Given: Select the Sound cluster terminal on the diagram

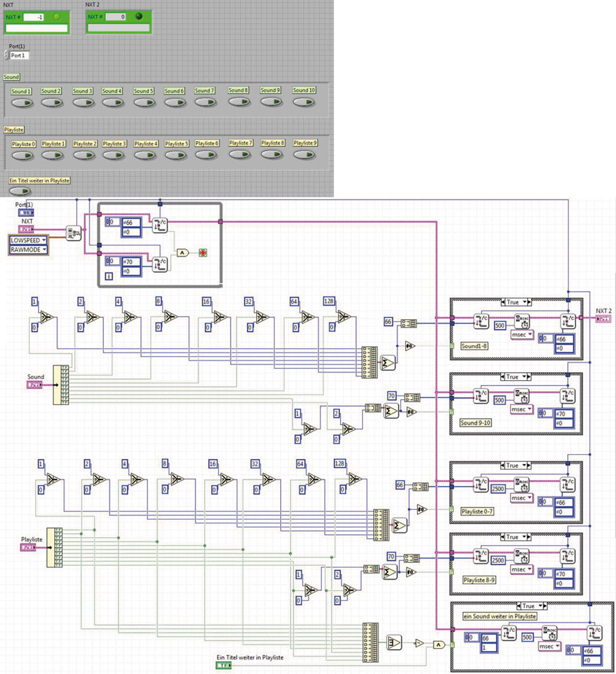Looking at the screenshot, I should coord(34,385).
